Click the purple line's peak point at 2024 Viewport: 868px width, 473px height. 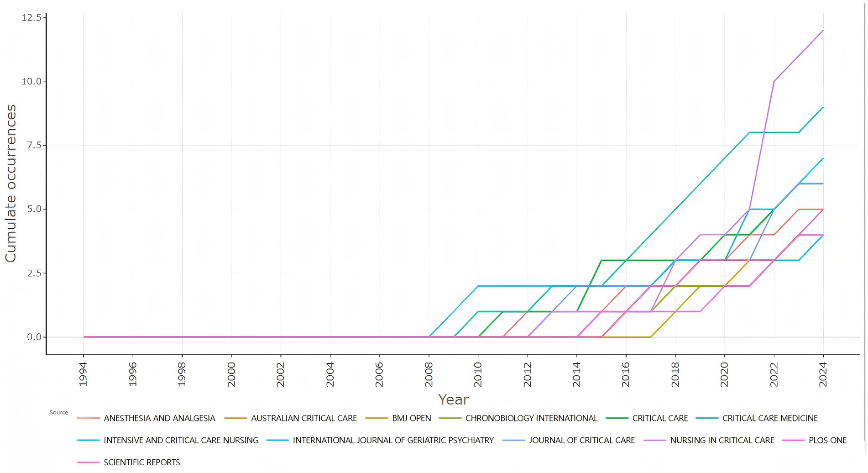[823, 31]
